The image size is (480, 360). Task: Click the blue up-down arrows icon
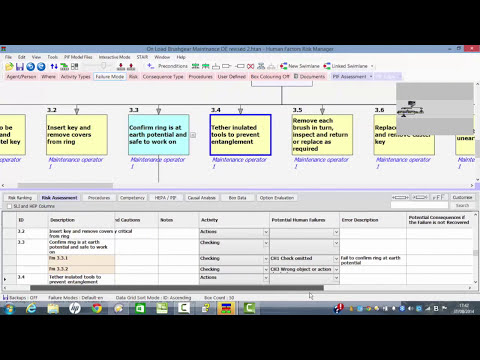54,66
